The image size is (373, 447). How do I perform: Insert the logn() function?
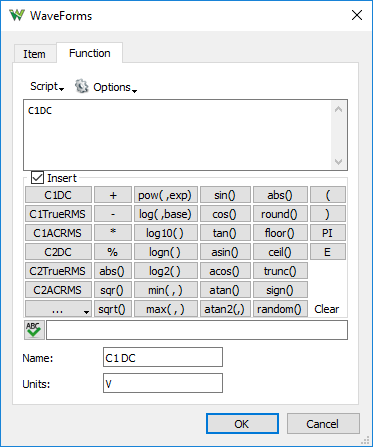166,252
